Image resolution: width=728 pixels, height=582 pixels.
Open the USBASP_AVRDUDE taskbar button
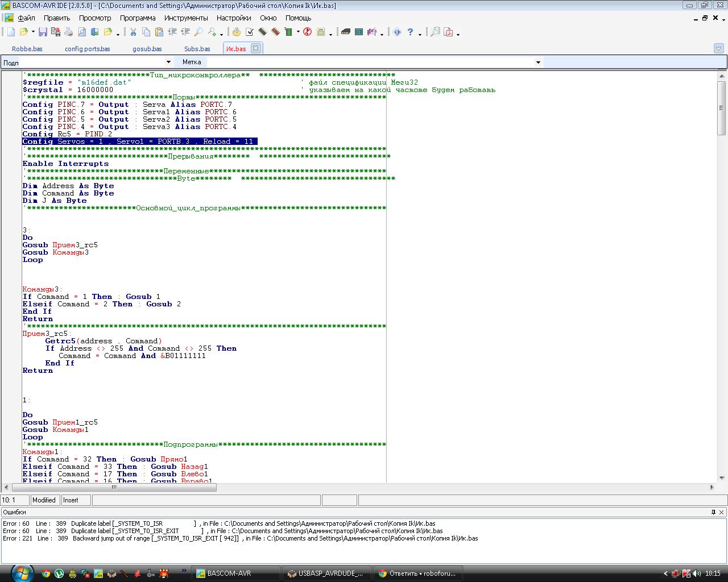[326, 573]
